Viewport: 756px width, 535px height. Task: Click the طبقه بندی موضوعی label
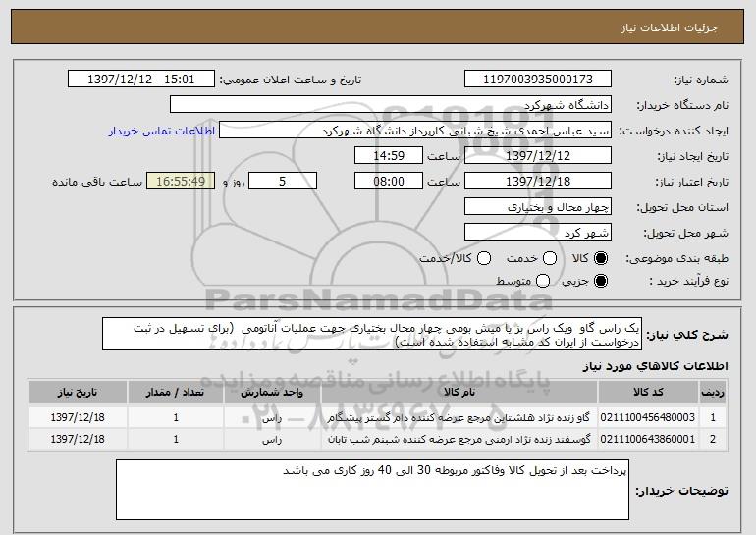[676, 259]
